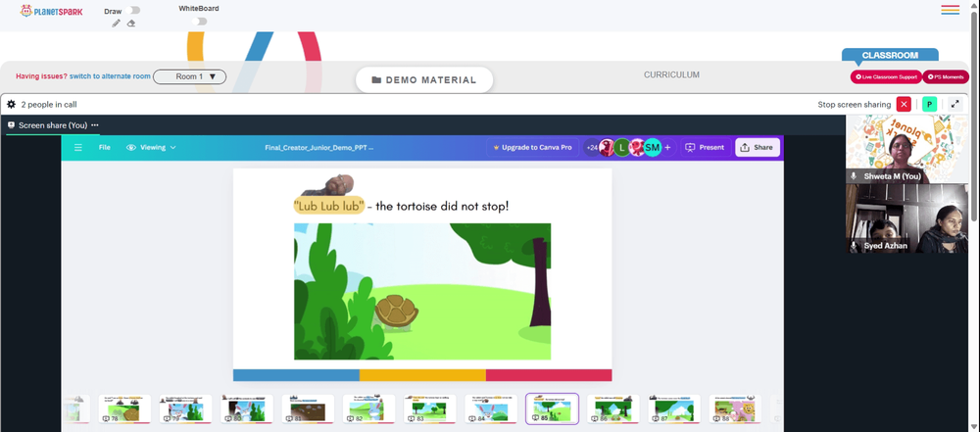Click the "2 people in call" text
The width and height of the screenshot is (980, 432).
click(x=49, y=105)
